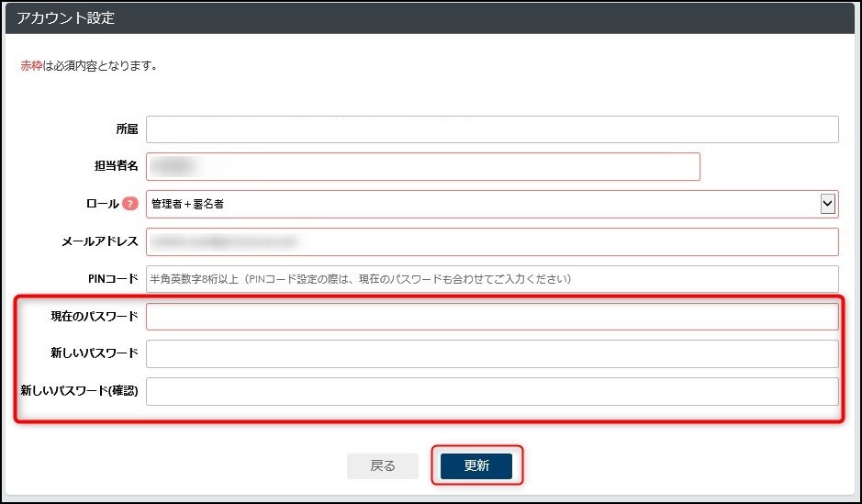Click the PINコード input field
The image size is (862, 504).
pos(492,279)
